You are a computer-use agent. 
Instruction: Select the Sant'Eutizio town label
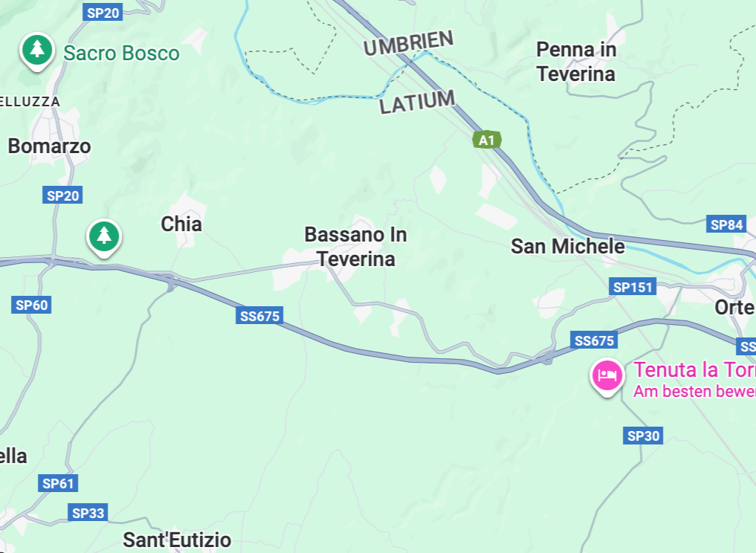(177, 540)
